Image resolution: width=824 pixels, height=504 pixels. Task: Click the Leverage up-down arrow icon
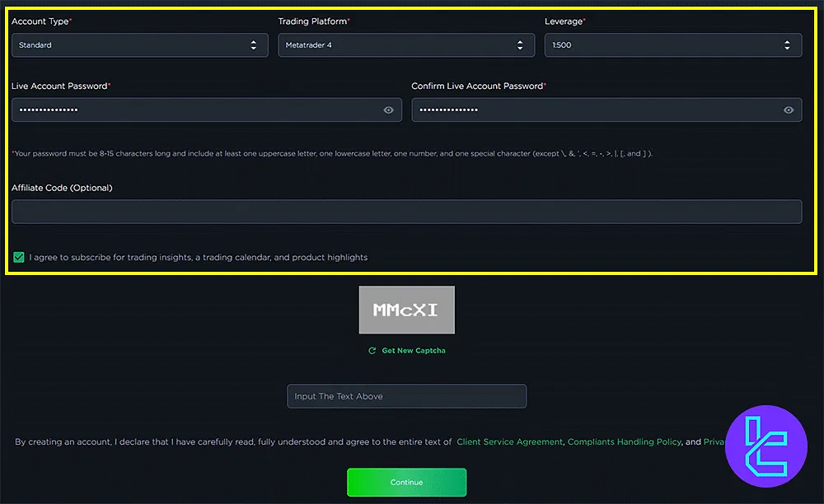click(x=787, y=45)
